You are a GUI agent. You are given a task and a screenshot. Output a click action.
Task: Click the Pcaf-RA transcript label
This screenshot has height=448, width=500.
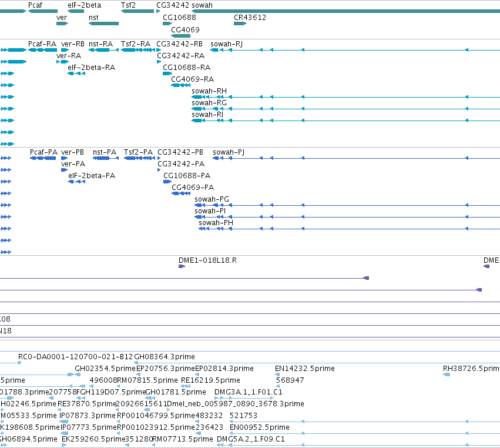pos(42,44)
